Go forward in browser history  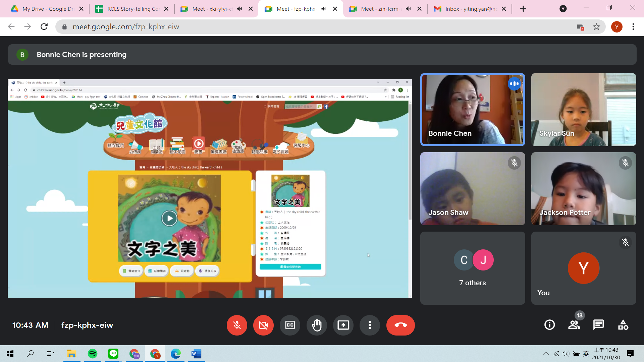click(x=28, y=26)
